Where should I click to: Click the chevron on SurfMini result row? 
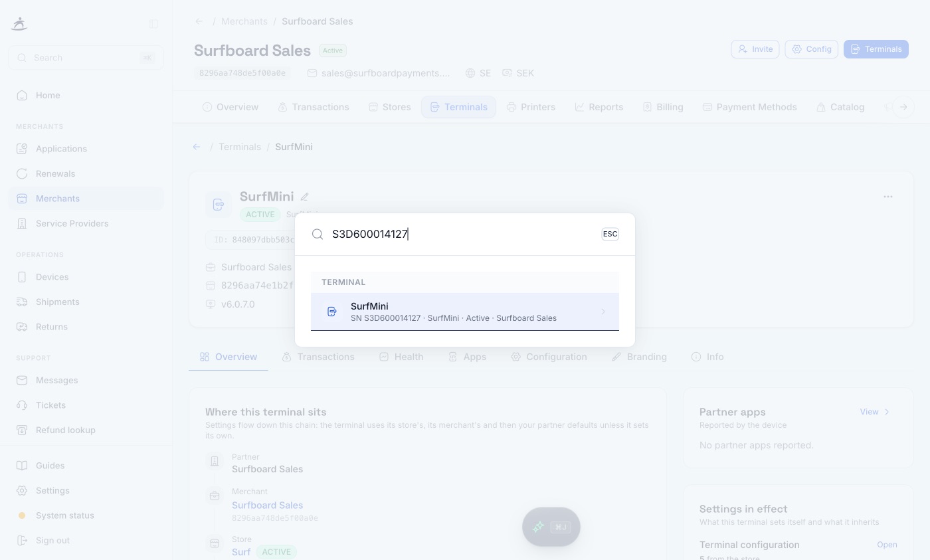click(603, 312)
